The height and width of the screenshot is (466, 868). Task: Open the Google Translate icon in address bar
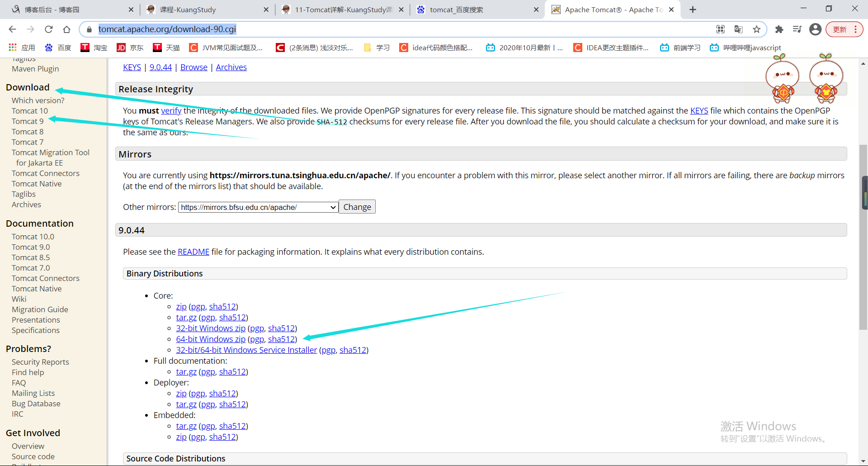click(x=738, y=29)
